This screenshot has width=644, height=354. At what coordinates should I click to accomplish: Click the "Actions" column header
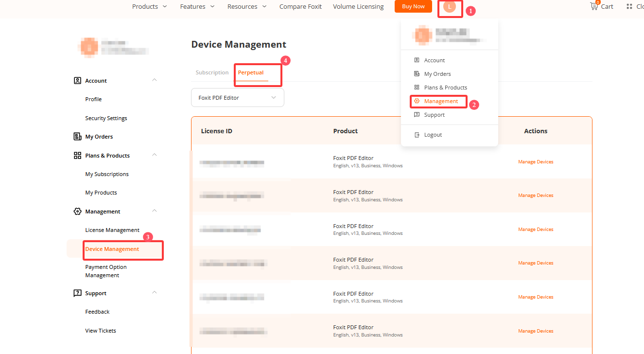click(x=536, y=131)
